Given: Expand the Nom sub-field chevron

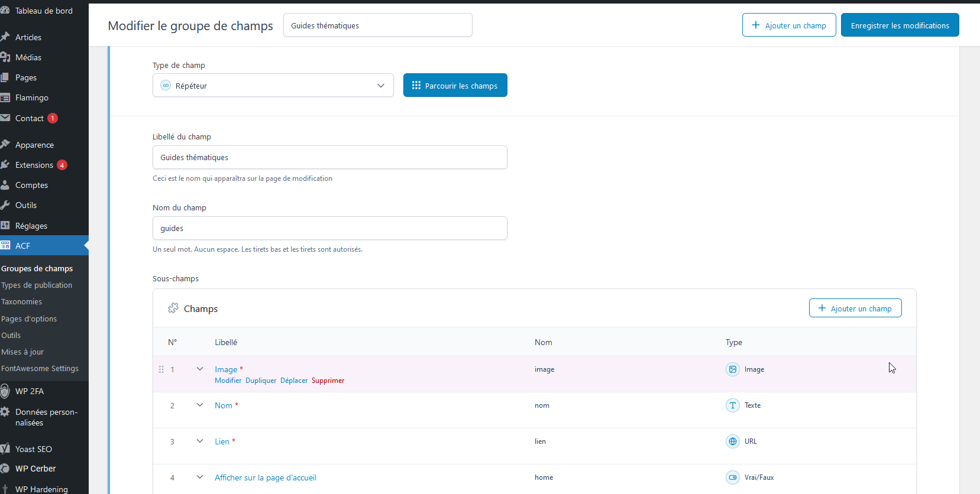Looking at the screenshot, I should pyautogui.click(x=200, y=405).
